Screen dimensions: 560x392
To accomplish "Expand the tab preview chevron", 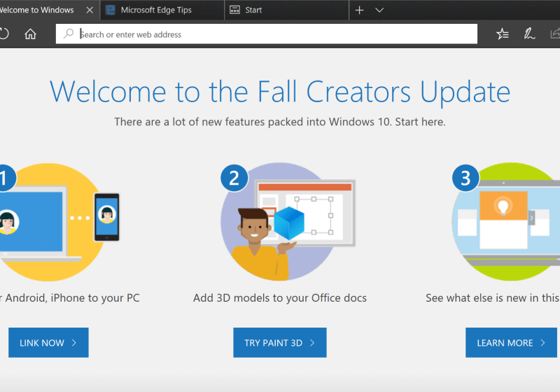I will tap(379, 10).
